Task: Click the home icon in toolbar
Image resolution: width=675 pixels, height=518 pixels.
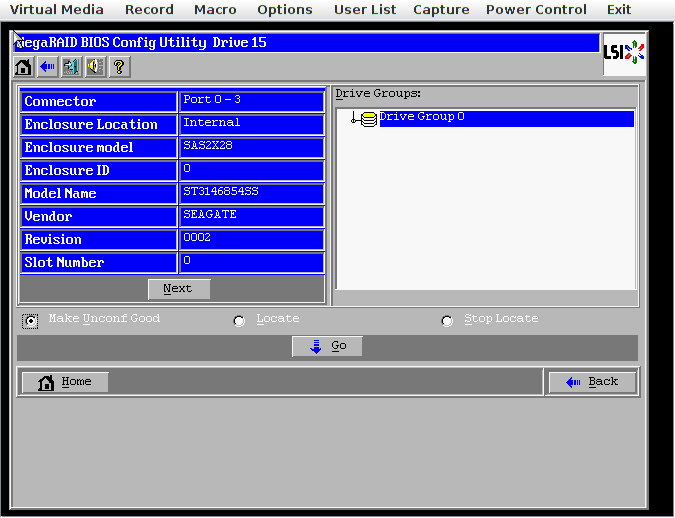Action: pyautogui.click(x=23, y=67)
